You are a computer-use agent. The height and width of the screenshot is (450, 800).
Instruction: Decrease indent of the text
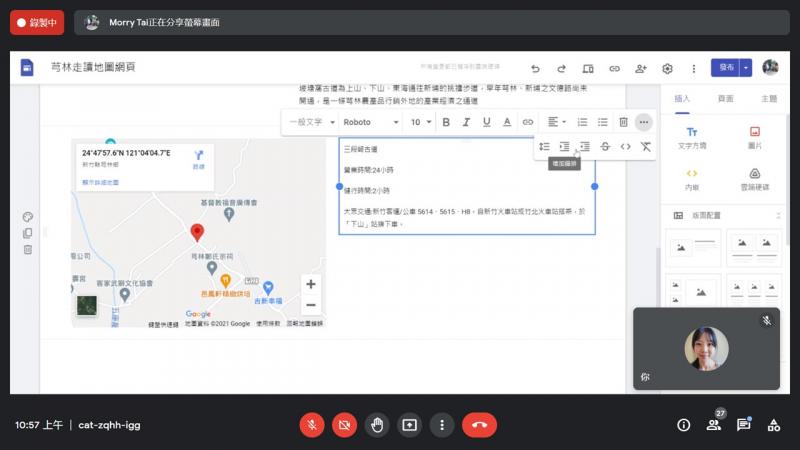coord(585,147)
